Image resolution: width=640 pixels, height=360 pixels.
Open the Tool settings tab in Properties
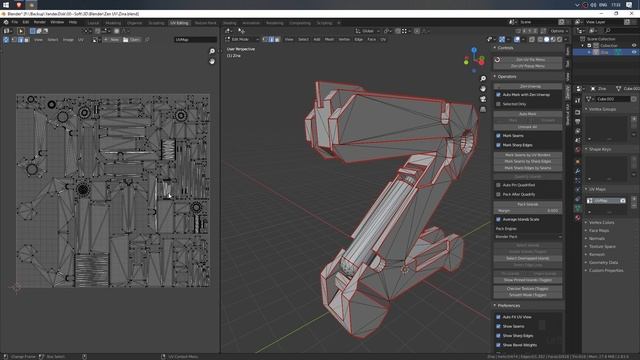578,100
